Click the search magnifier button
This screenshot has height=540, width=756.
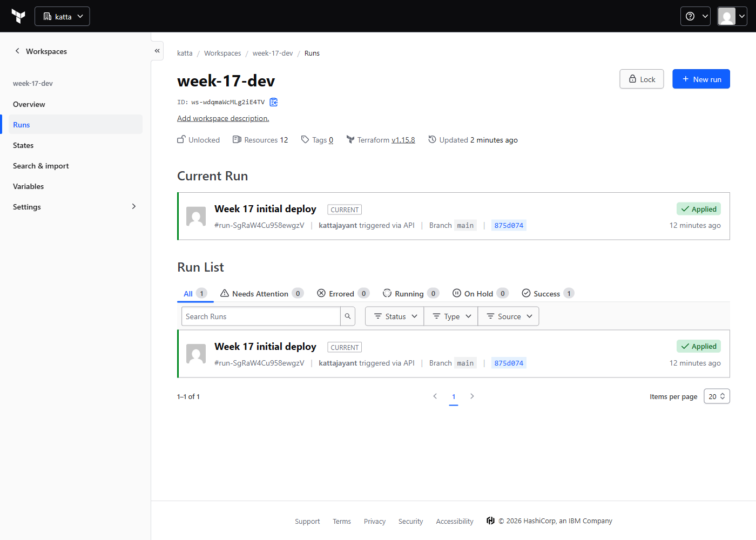(348, 316)
